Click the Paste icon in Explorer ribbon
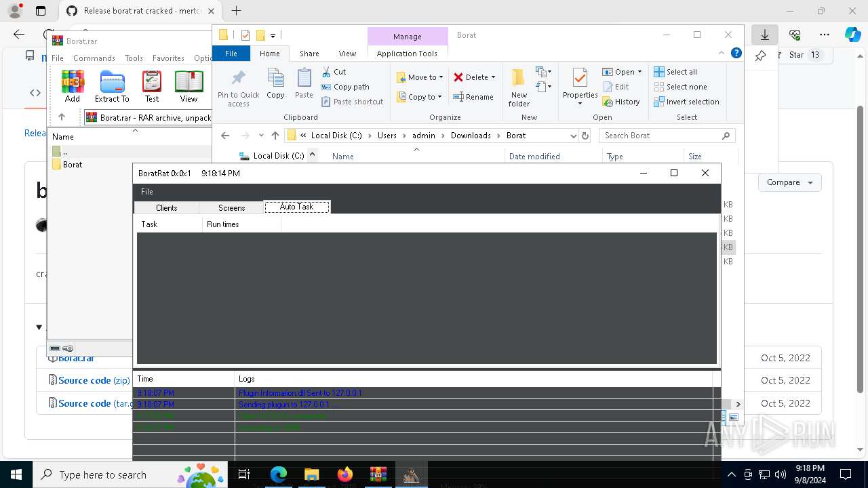 [304, 84]
